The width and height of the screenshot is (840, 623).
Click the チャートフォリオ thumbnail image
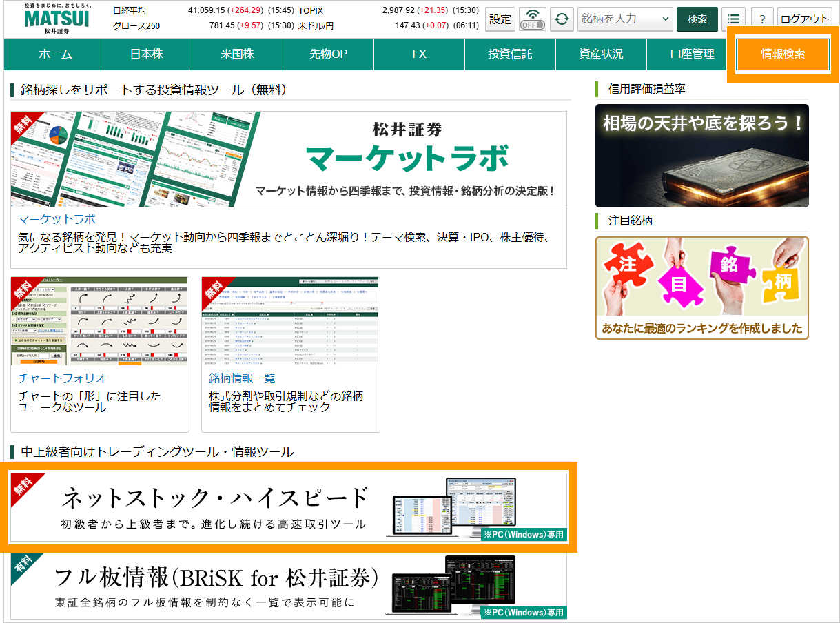pyautogui.click(x=100, y=321)
